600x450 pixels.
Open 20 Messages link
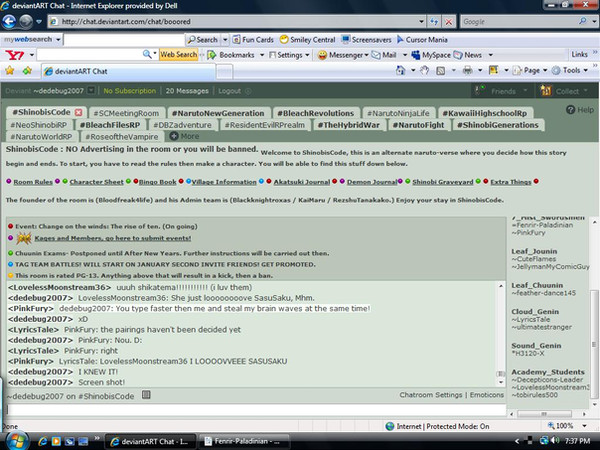tap(187, 91)
